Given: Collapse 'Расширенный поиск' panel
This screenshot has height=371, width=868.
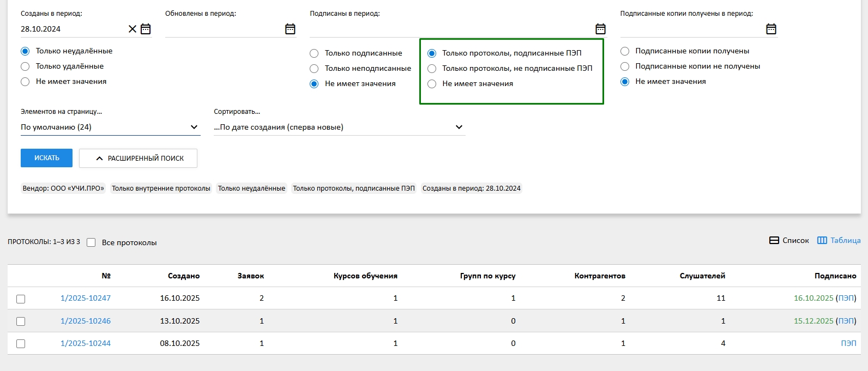Looking at the screenshot, I should 138,158.
